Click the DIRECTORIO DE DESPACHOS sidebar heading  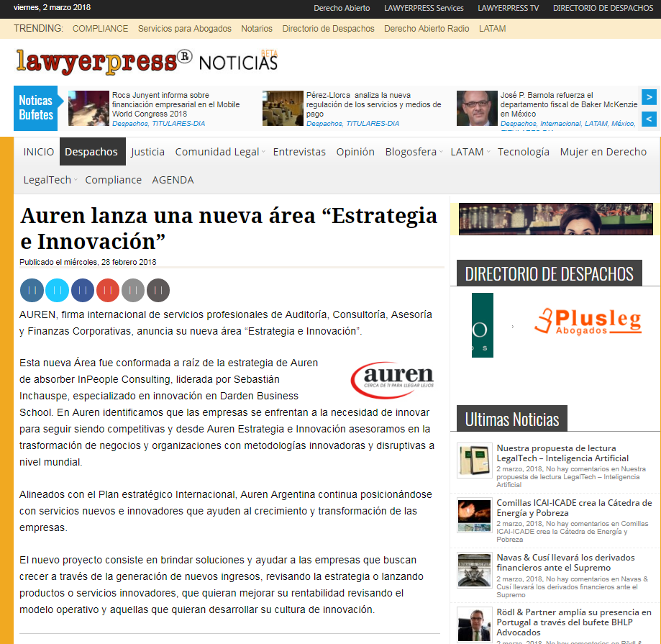[x=550, y=273]
